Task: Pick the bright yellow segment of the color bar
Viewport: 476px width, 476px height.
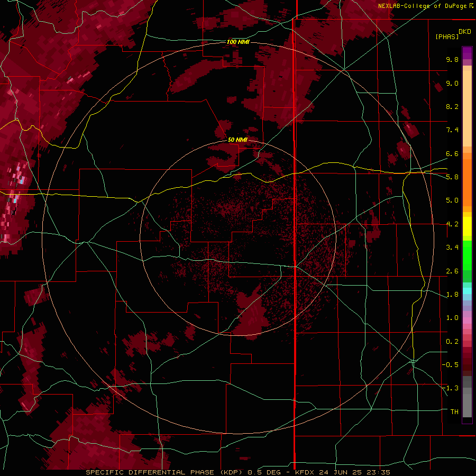Action: tap(467, 226)
